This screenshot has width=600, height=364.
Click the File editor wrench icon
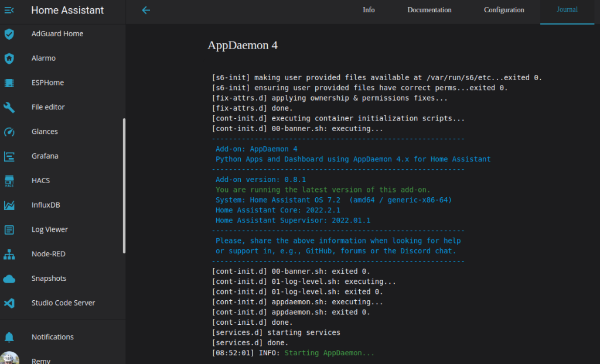9,108
